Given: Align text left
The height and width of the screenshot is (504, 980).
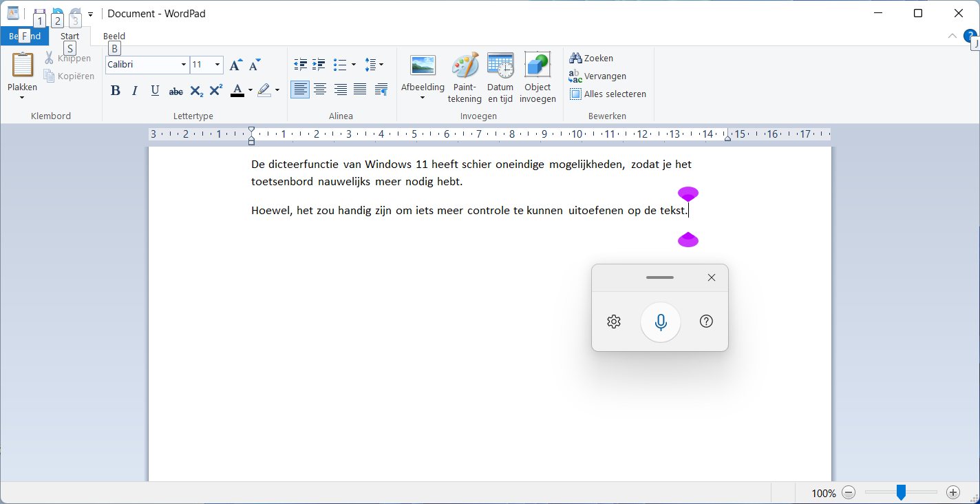Looking at the screenshot, I should [300, 90].
